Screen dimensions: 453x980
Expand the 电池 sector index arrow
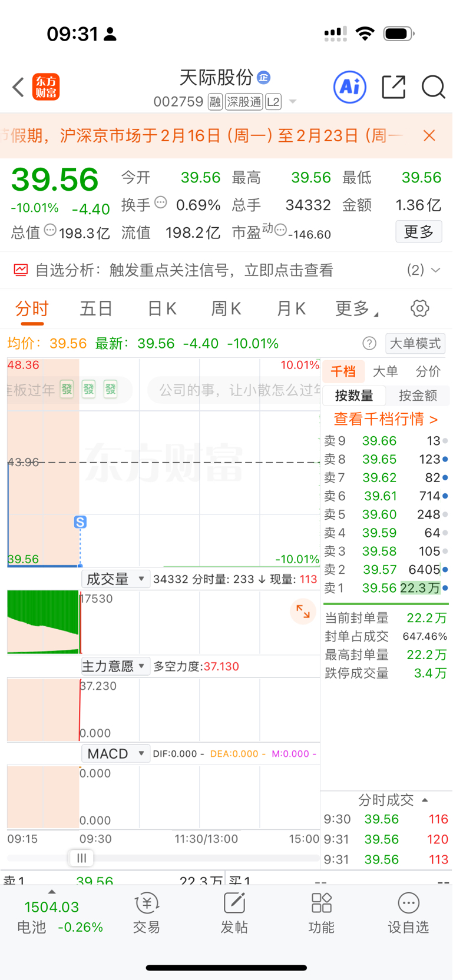pos(52,892)
